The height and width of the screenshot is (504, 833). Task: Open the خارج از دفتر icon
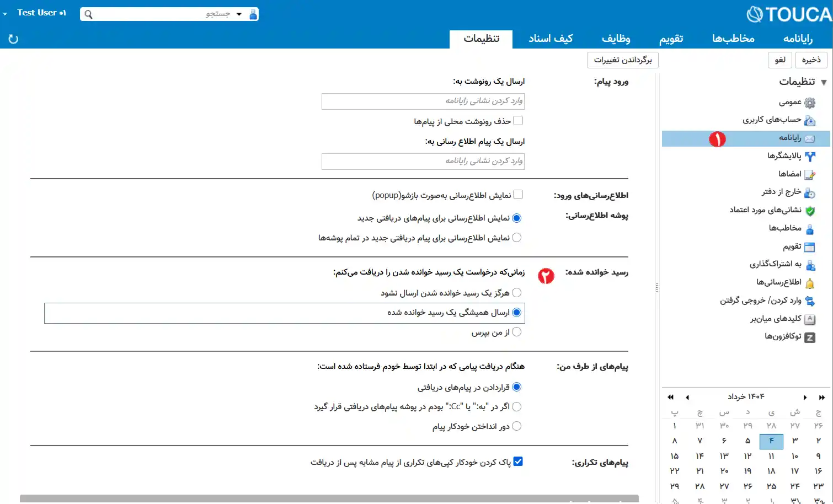coord(810,193)
